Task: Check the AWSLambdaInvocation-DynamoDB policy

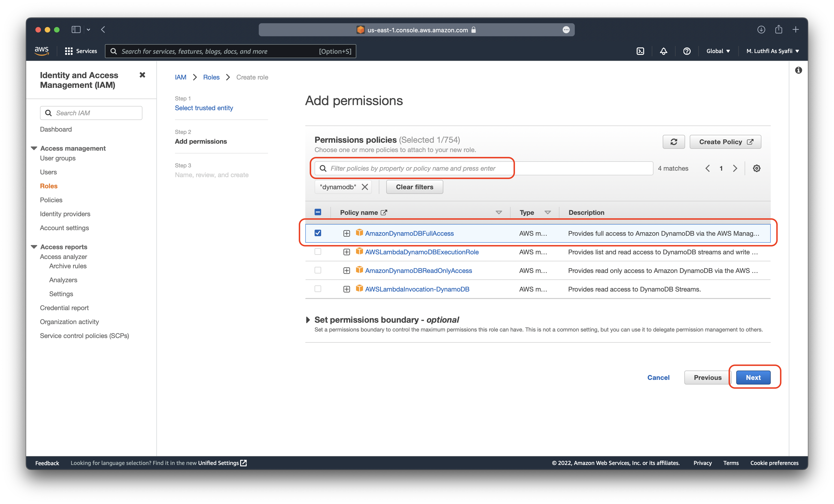Action: point(317,289)
